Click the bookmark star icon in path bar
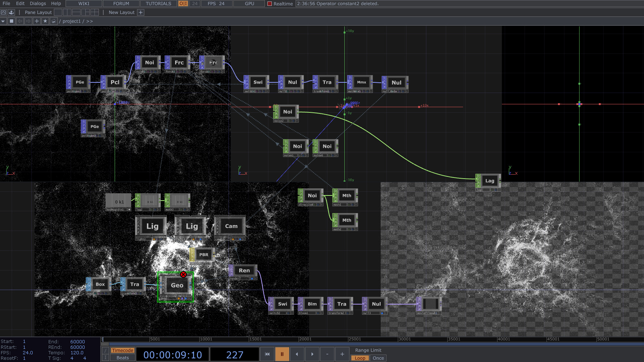The width and height of the screenshot is (644, 362). click(x=45, y=21)
